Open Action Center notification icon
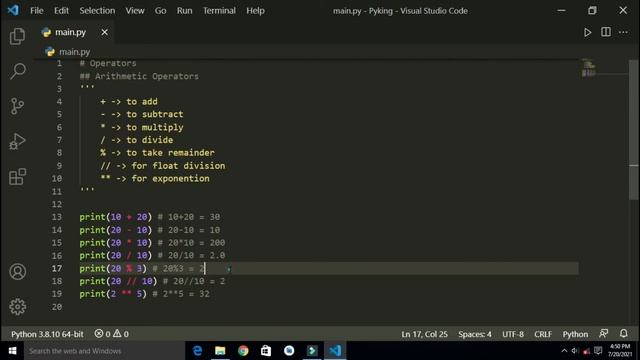Viewport: 640px width, 360px height. click(x=598, y=351)
